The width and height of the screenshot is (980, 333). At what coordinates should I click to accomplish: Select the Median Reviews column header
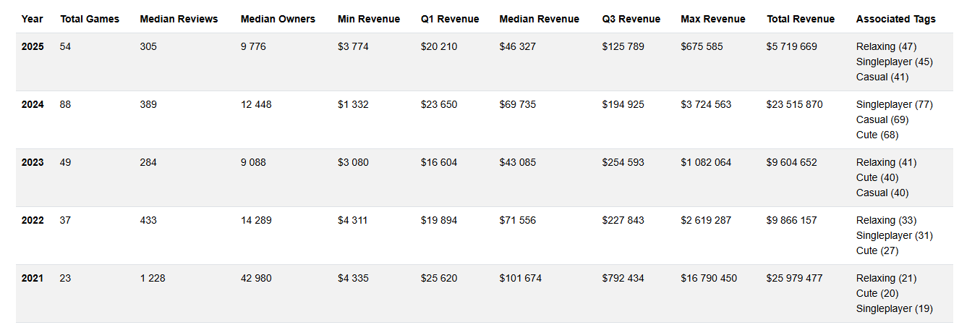pyautogui.click(x=179, y=19)
